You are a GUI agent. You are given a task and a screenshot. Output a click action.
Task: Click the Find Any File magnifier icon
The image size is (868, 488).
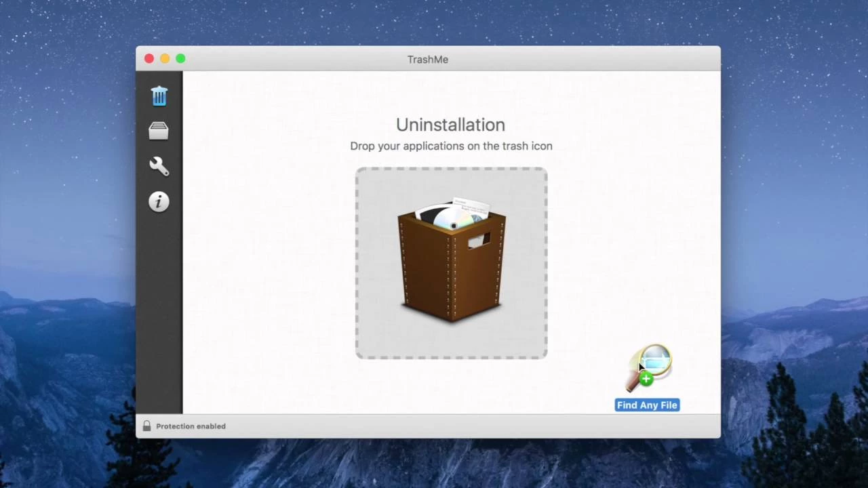(648, 368)
